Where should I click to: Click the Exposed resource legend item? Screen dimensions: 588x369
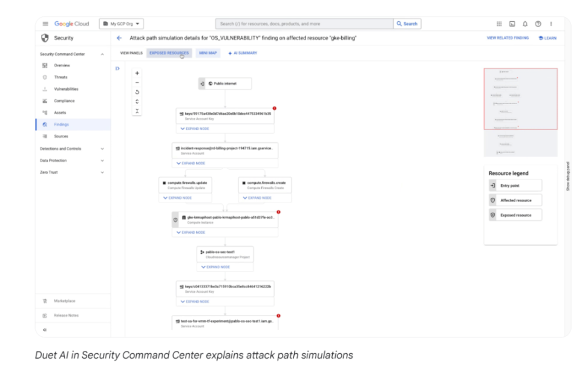coord(515,215)
